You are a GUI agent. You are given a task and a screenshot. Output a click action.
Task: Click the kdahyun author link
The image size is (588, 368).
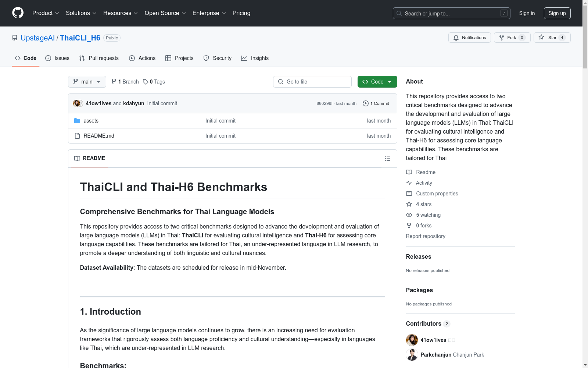(x=133, y=103)
